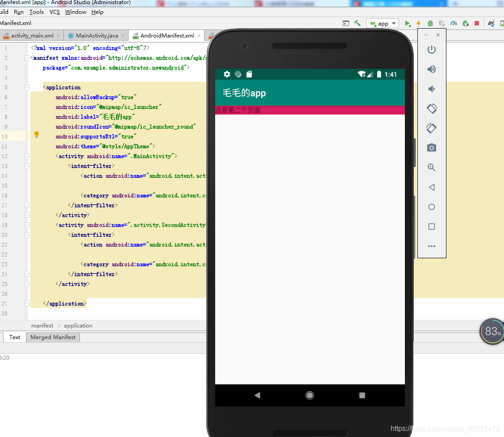Viewport: 504px width, 437px height.
Task: Click the app title in emulator action bar
Action: click(244, 93)
